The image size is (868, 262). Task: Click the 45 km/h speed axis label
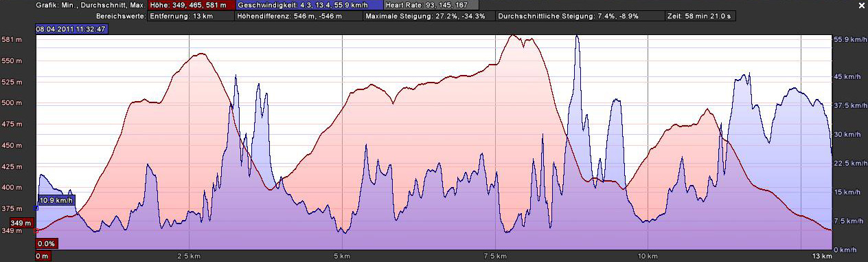tap(847, 77)
